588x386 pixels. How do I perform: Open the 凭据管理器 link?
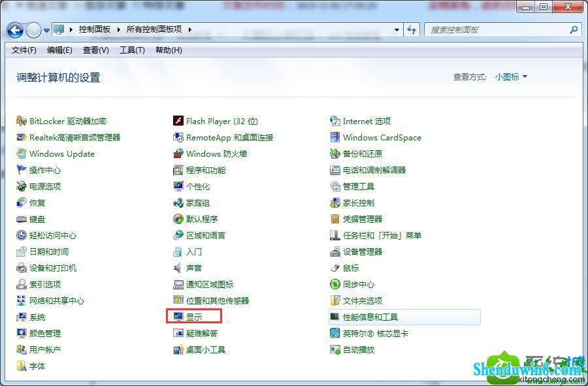[x=363, y=219]
